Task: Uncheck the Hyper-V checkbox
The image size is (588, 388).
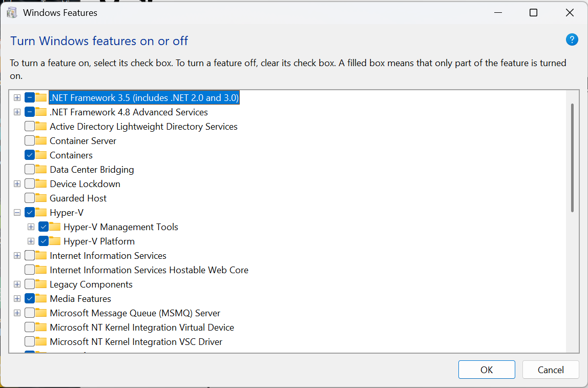Action: coord(30,212)
